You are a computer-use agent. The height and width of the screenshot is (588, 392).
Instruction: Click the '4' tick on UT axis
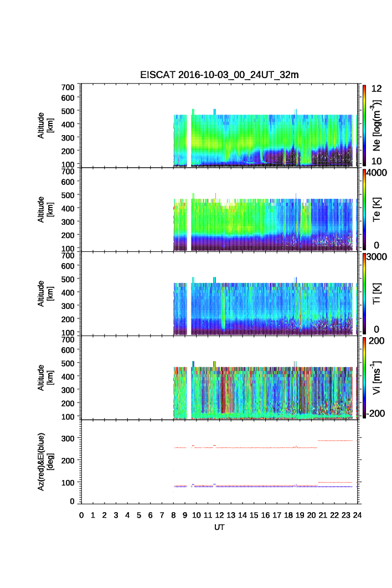tap(127, 515)
